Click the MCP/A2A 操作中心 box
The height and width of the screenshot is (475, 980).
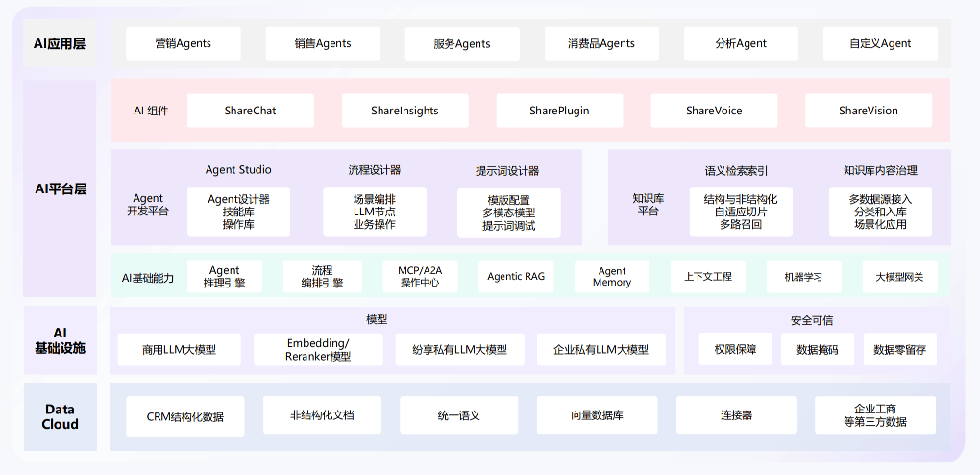click(420, 276)
